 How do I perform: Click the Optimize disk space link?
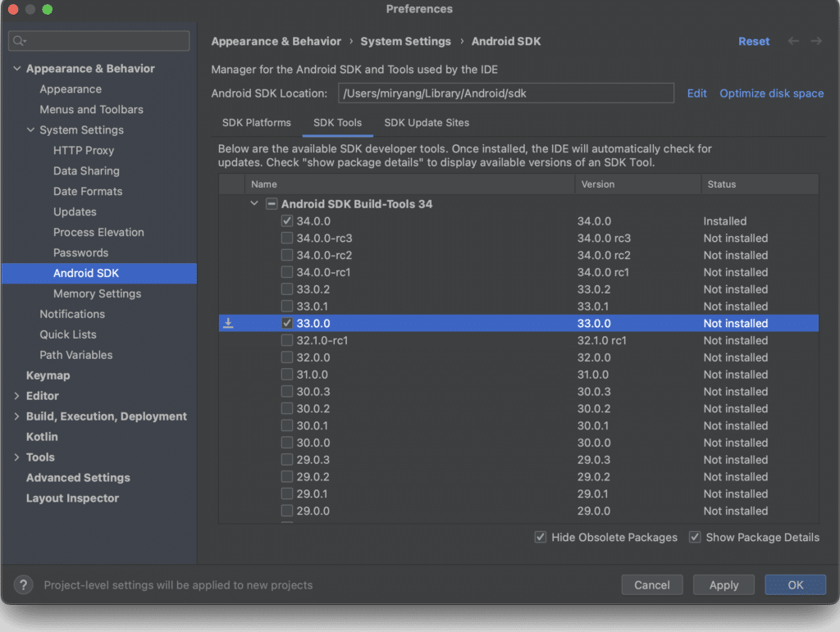[771, 93]
